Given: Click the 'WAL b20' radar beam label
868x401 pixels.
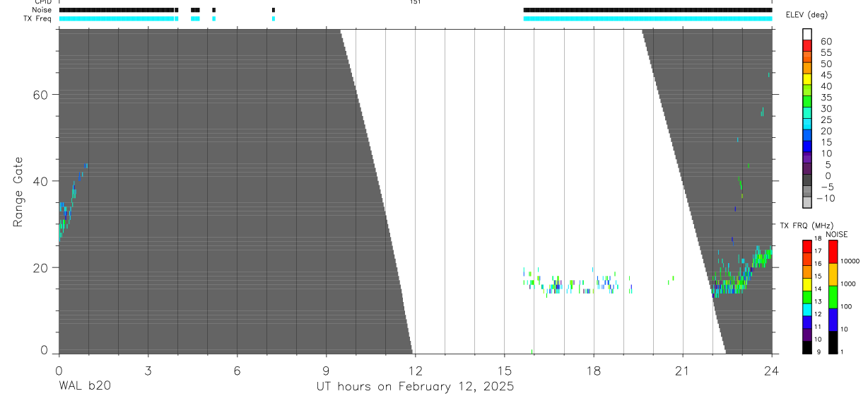Looking at the screenshot, I should pos(84,386).
